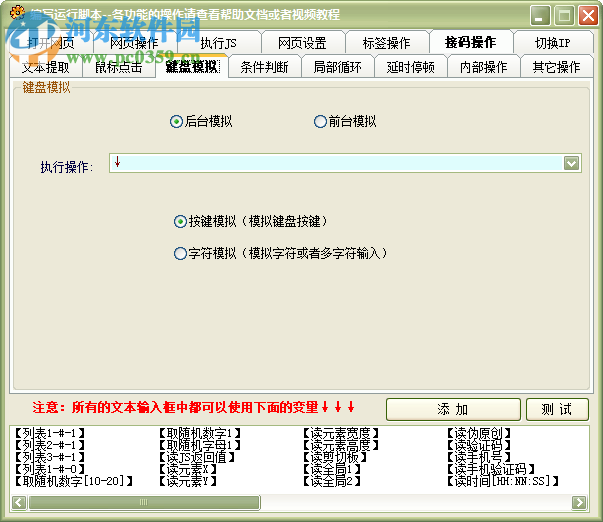Open the 标签操作 tab

click(386, 43)
